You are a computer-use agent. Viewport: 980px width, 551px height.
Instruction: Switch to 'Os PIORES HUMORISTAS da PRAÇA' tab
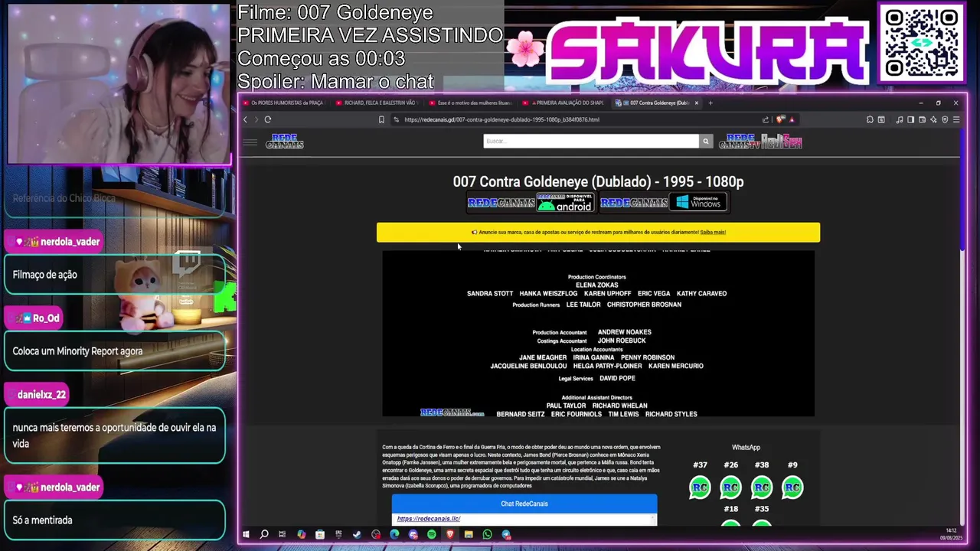(284, 103)
